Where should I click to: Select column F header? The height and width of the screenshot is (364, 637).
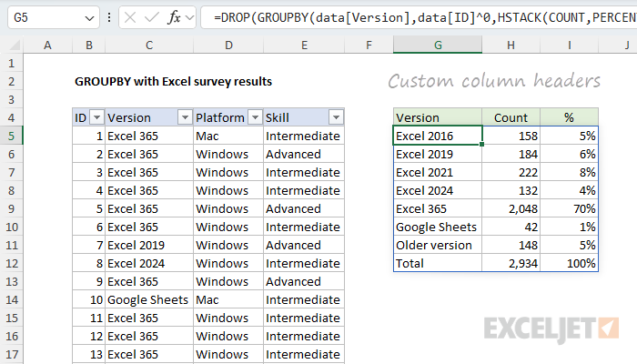click(x=369, y=45)
